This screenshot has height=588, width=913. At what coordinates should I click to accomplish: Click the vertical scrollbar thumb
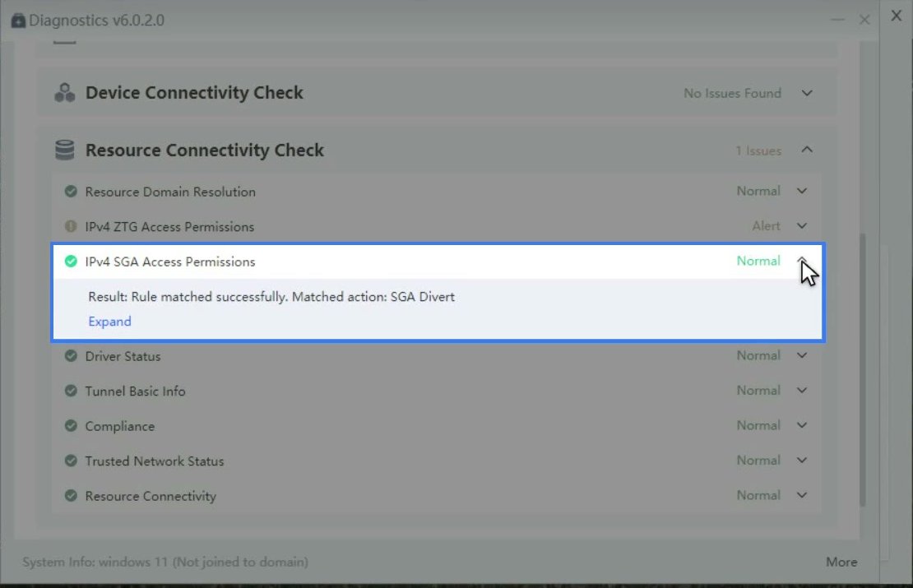(862, 370)
